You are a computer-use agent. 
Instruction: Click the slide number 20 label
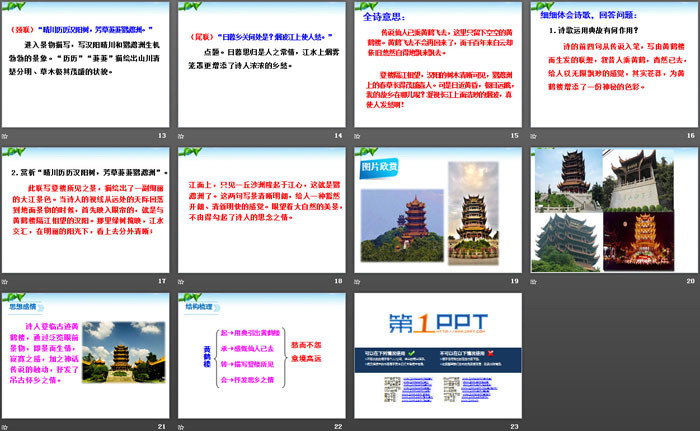click(690, 281)
